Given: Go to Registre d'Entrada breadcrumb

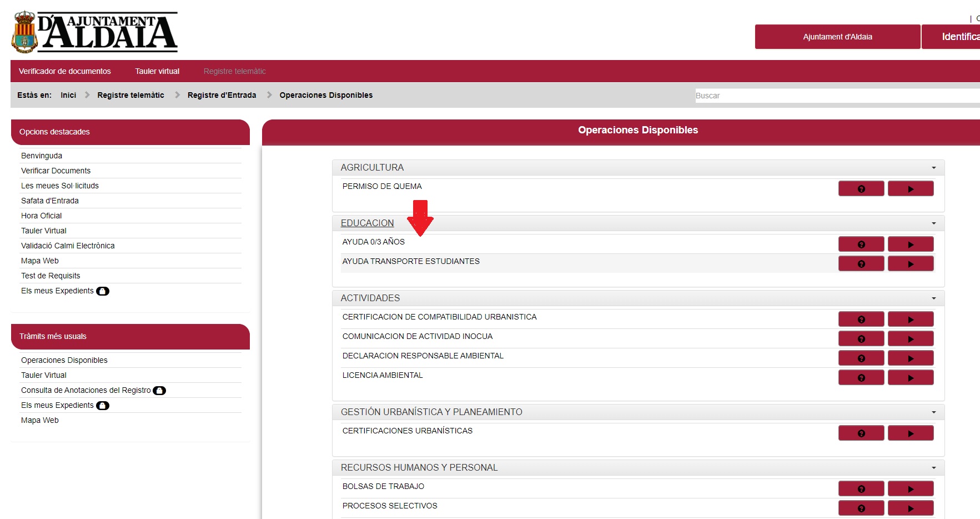Looking at the screenshot, I should point(222,95).
